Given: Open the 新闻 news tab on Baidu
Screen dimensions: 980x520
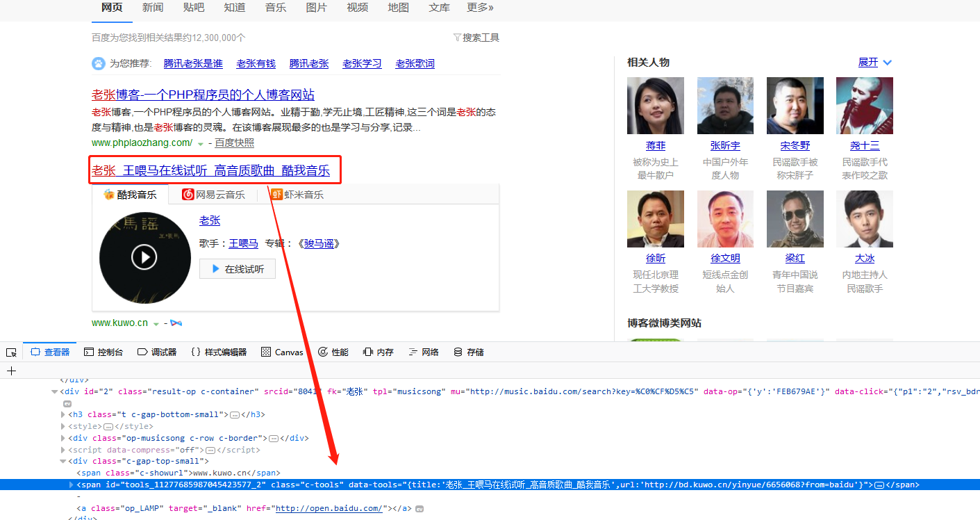Looking at the screenshot, I should click(x=153, y=8).
